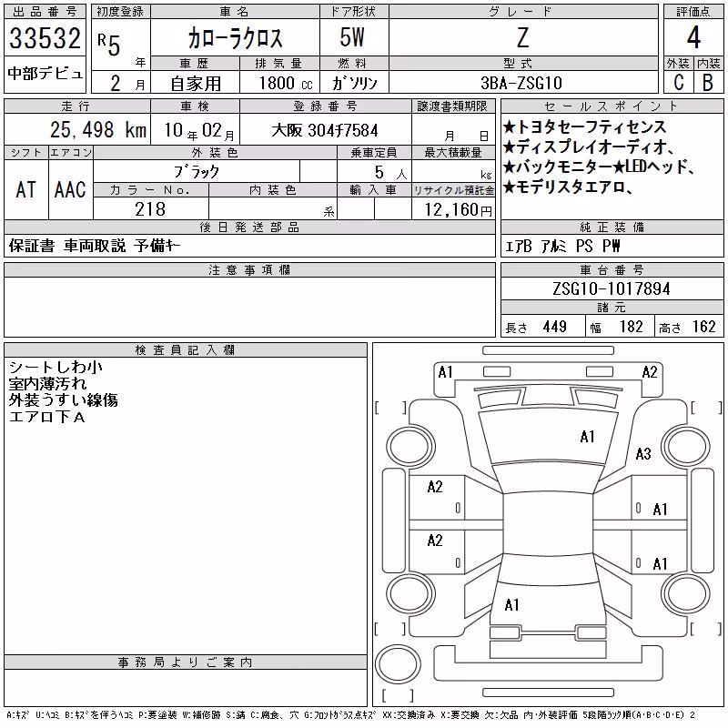Click the トヨタセーフティセンス sales point

[x=585, y=126]
